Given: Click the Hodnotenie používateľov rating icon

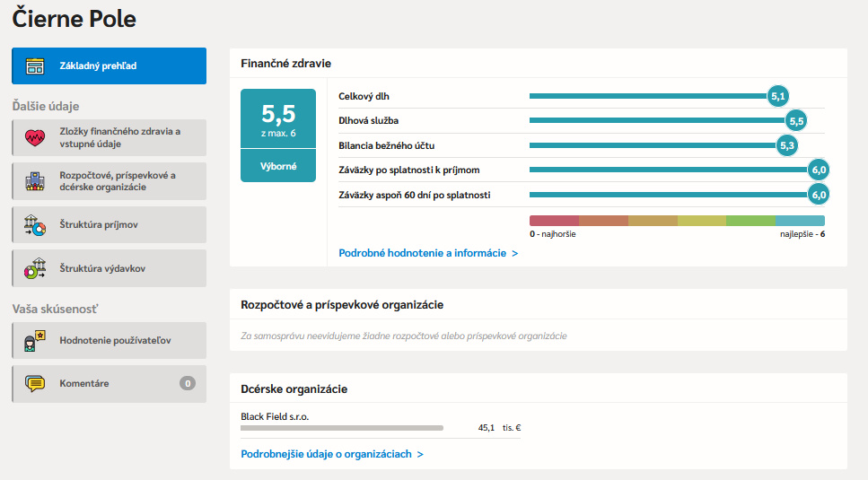Looking at the screenshot, I should point(35,341).
